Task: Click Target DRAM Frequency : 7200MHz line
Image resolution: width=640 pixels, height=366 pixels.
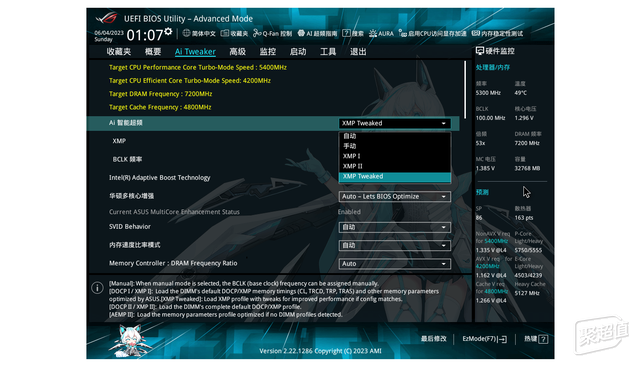Action: pos(160,94)
